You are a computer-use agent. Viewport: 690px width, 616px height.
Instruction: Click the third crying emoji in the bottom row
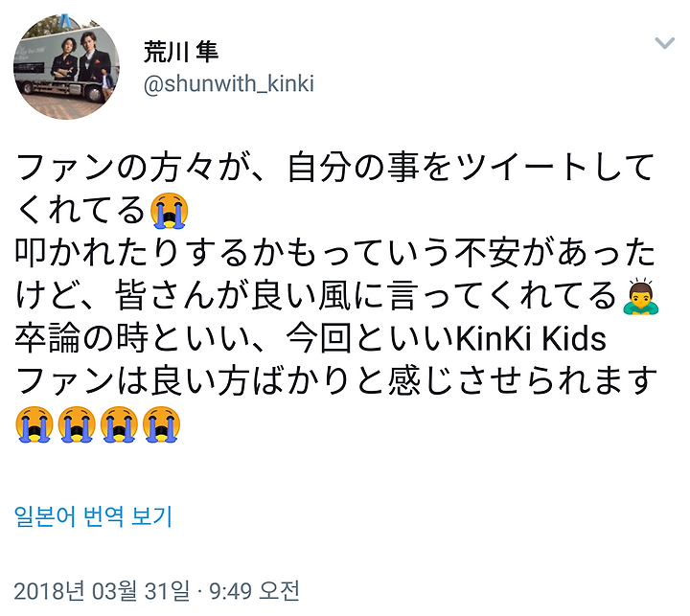119,424
